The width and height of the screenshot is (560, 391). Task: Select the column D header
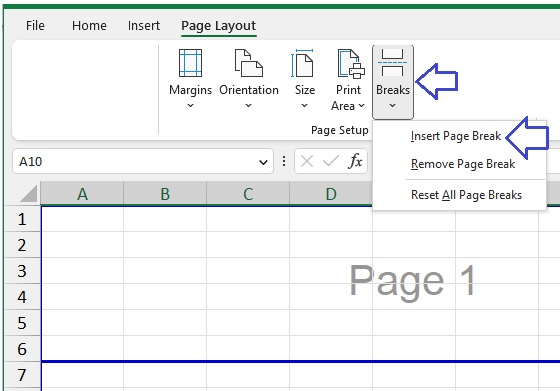[x=331, y=194]
